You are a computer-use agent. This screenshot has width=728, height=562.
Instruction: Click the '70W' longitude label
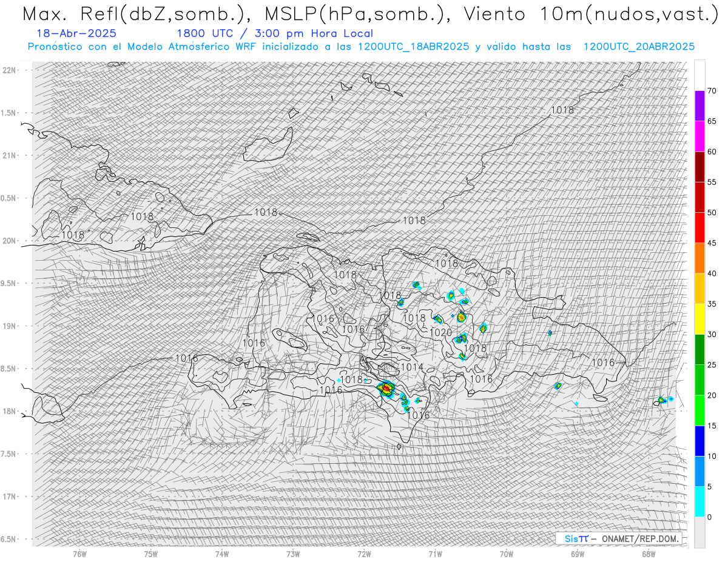pos(507,554)
